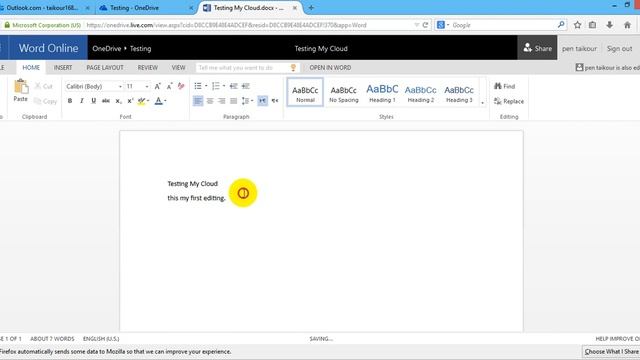The width and height of the screenshot is (640, 360).
Task: Increase paragraph indent
Action: click(245, 86)
